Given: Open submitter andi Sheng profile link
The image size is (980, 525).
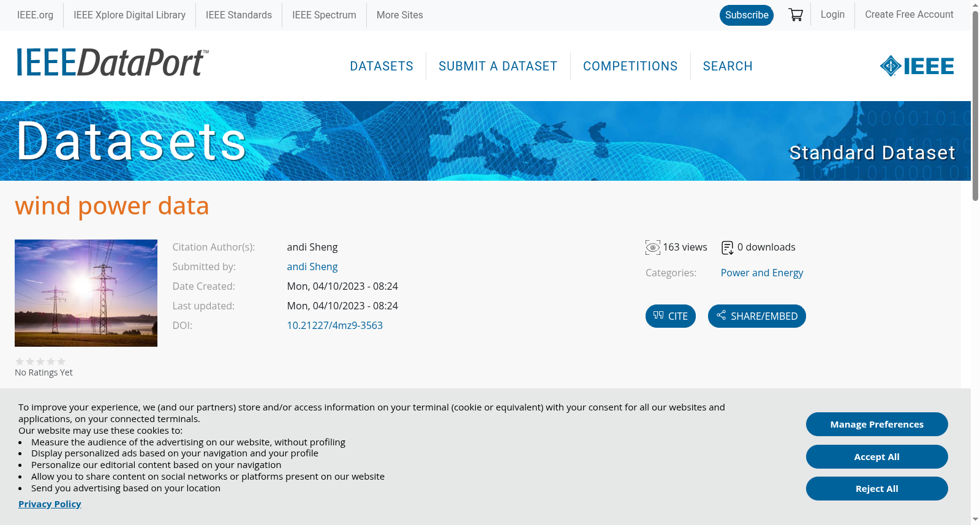Looking at the screenshot, I should pos(312,266).
